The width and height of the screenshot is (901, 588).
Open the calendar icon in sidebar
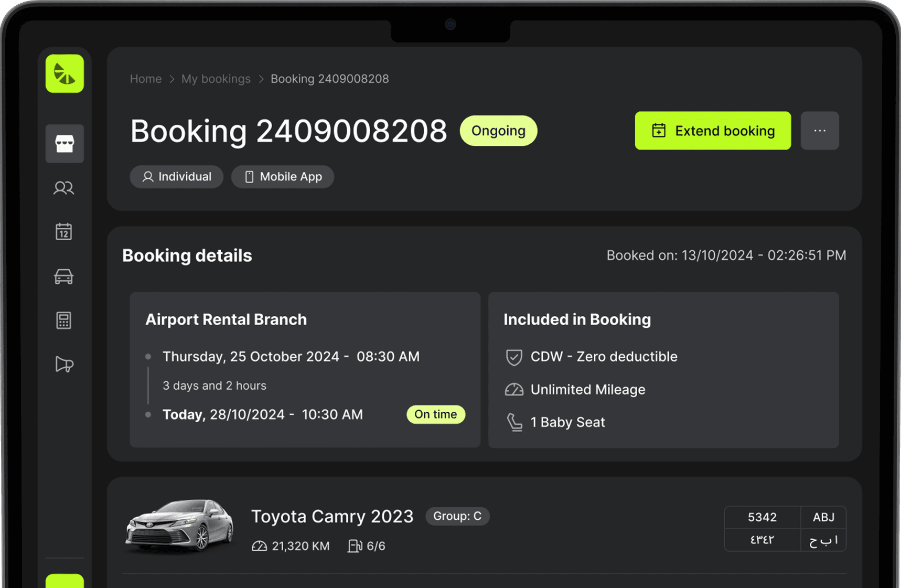(64, 231)
